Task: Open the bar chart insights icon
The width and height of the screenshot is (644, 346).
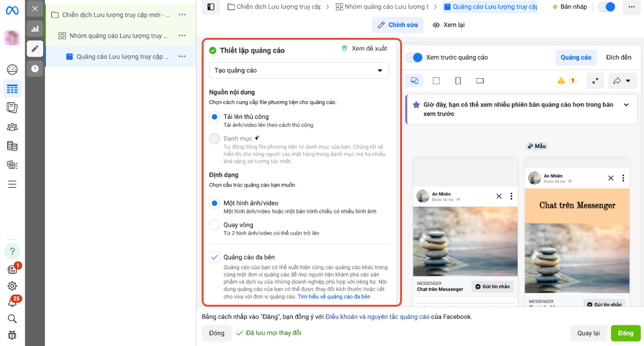Action: click(35, 28)
